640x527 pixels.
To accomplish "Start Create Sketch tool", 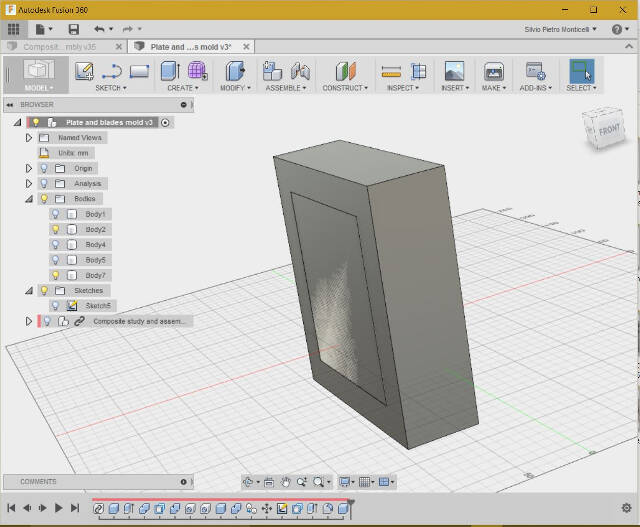I will point(84,71).
